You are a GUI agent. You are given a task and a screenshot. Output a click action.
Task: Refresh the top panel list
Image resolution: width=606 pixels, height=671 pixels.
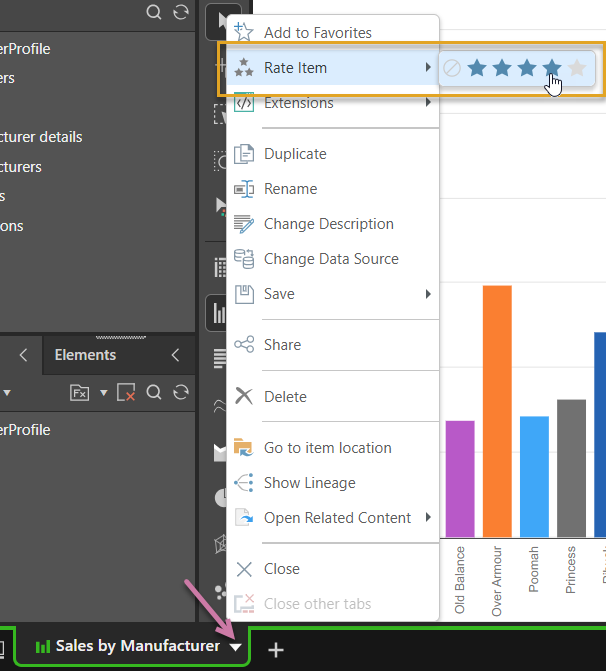(180, 12)
